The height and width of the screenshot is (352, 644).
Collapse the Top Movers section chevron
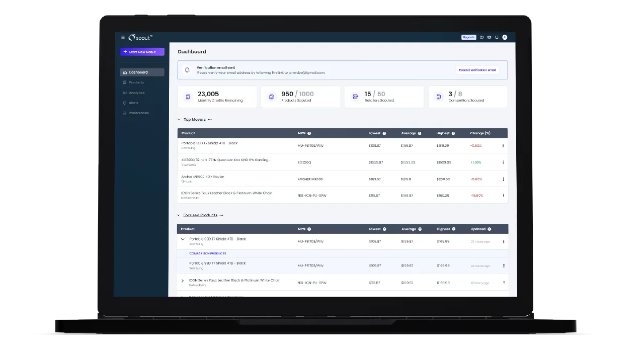click(179, 119)
